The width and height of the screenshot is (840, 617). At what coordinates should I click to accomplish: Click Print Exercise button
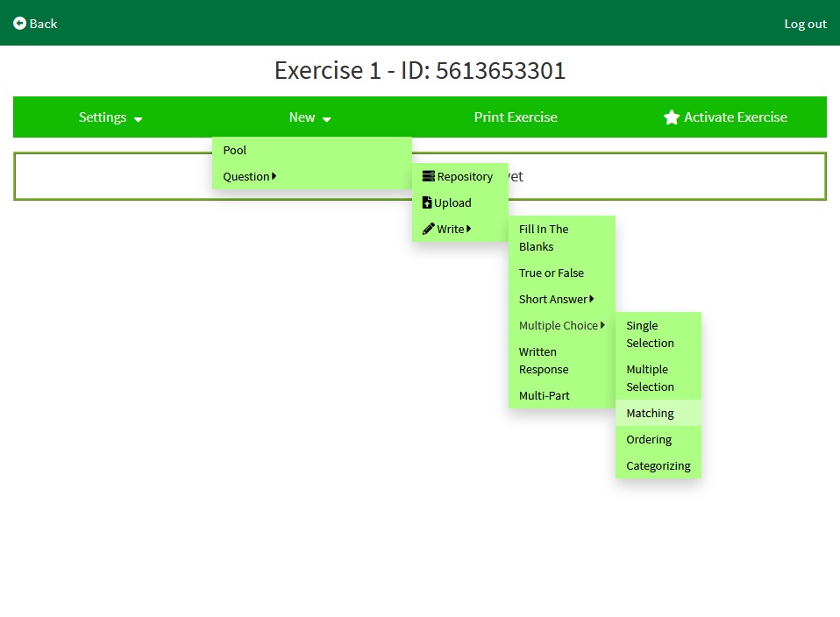(516, 117)
